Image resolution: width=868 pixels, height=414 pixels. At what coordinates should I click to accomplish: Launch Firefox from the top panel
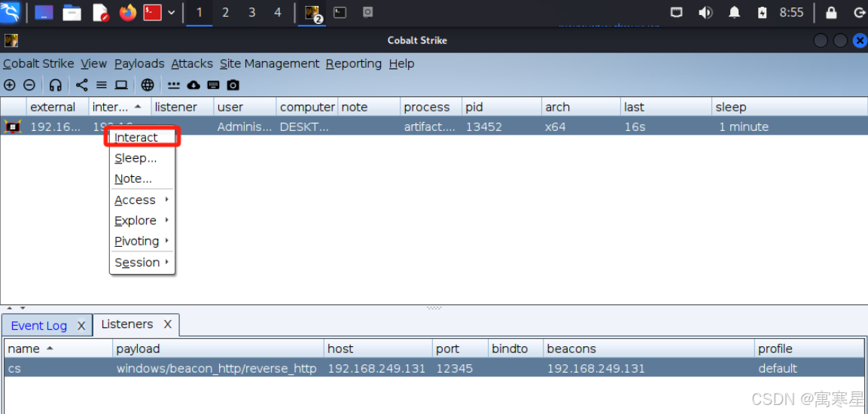(128, 12)
